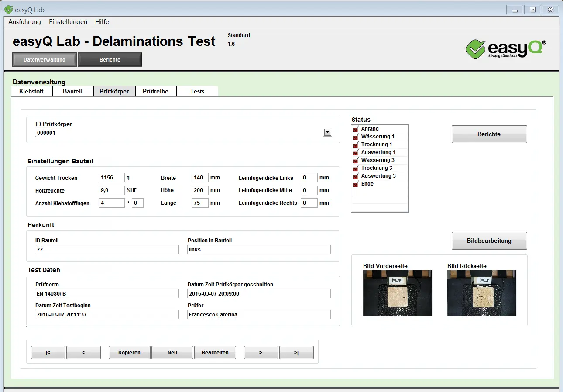This screenshot has height=392, width=563.
Task: Click the Gewicht Trocken field showing 1156
Action: coord(112,178)
